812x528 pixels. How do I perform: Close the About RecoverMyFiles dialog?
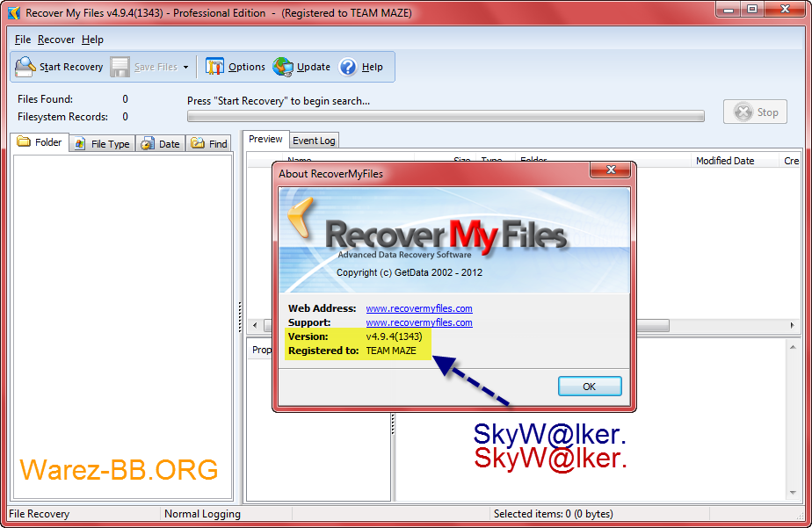(x=611, y=170)
